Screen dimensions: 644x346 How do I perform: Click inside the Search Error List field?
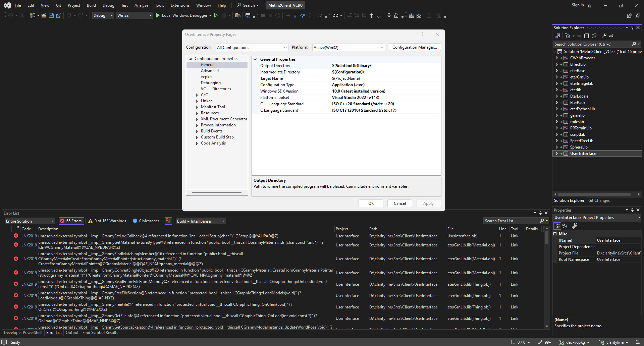(510, 221)
